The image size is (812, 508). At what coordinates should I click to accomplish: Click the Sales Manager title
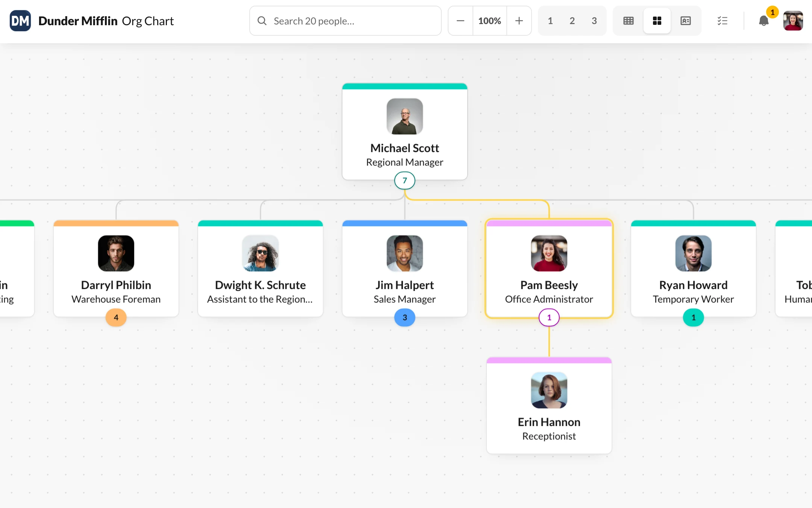[405, 299]
